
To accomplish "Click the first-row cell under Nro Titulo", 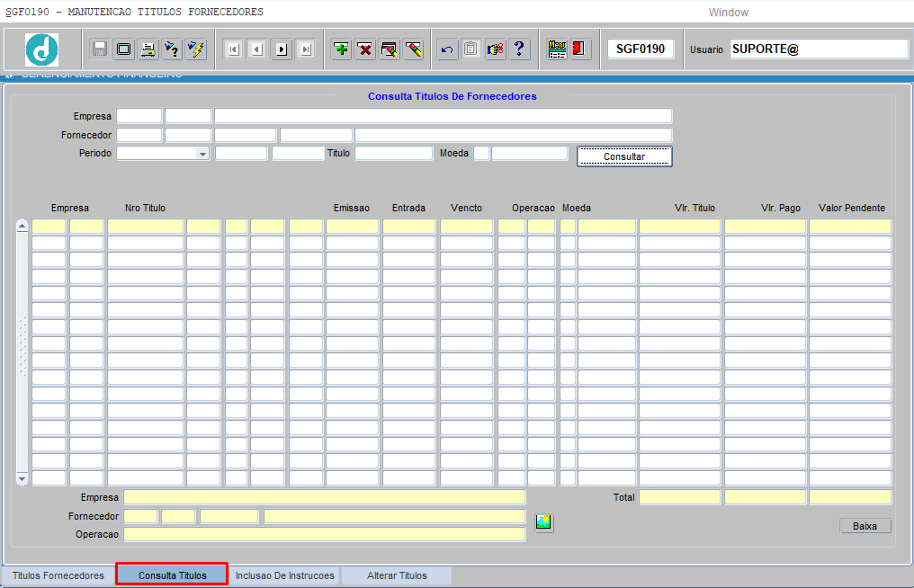I will [145, 226].
